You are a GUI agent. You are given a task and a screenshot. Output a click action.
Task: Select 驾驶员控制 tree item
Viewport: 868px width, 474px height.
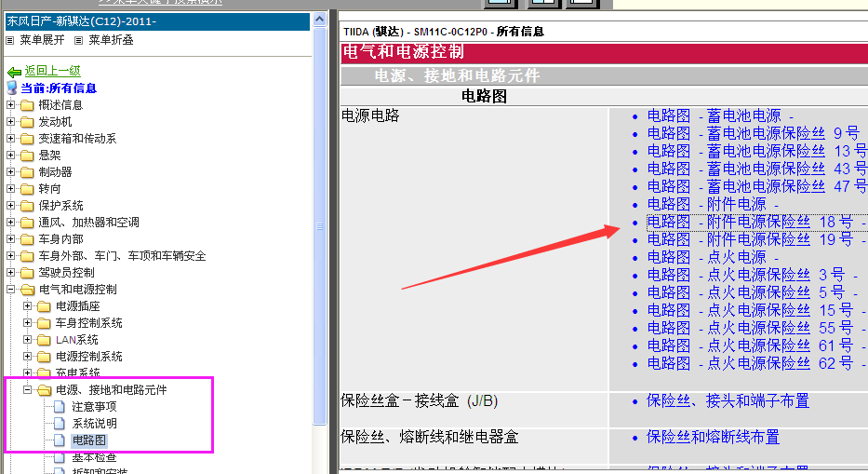[66, 273]
